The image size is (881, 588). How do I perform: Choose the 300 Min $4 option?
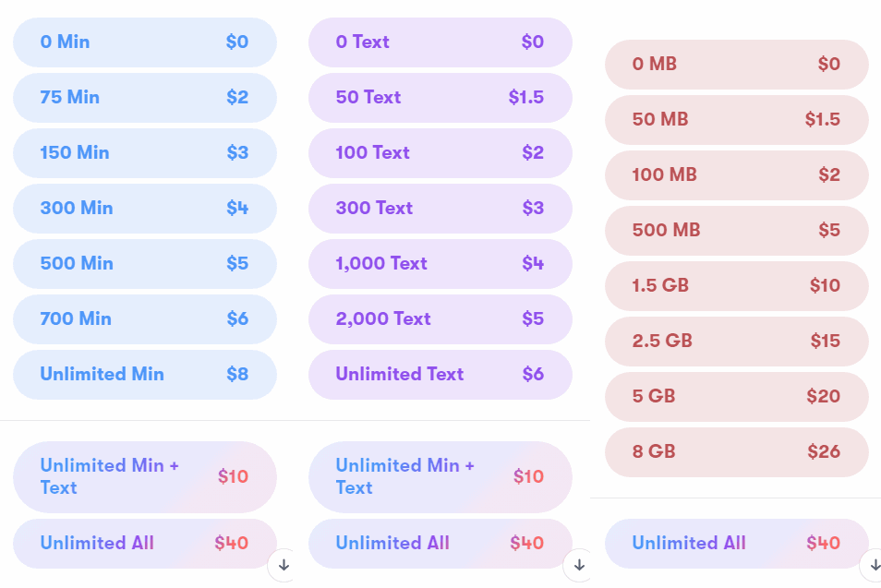[145, 209]
